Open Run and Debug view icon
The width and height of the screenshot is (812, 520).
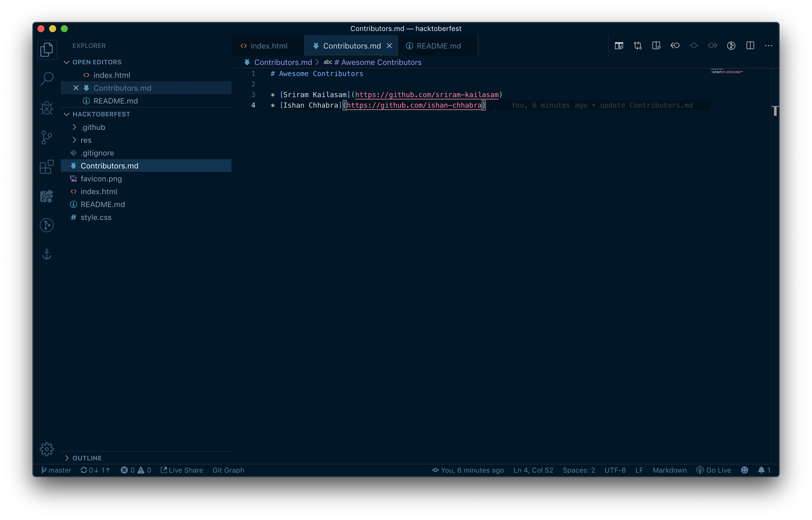click(x=46, y=108)
